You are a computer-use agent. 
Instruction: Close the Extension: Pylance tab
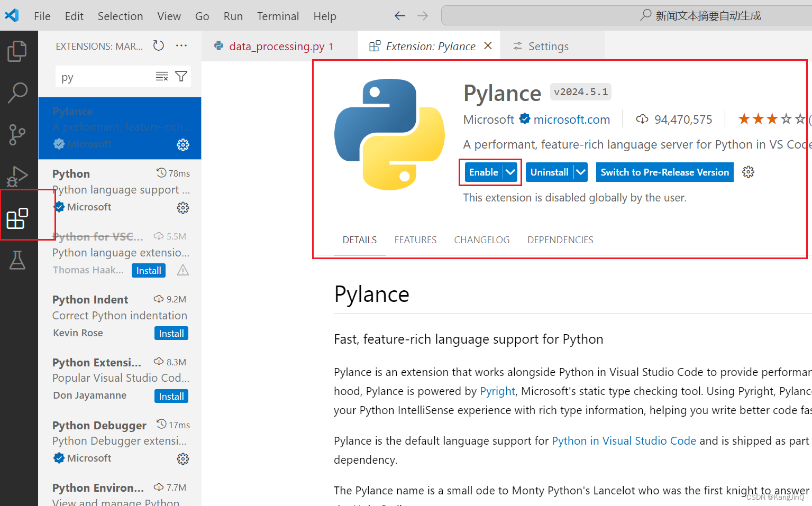click(488, 46)
